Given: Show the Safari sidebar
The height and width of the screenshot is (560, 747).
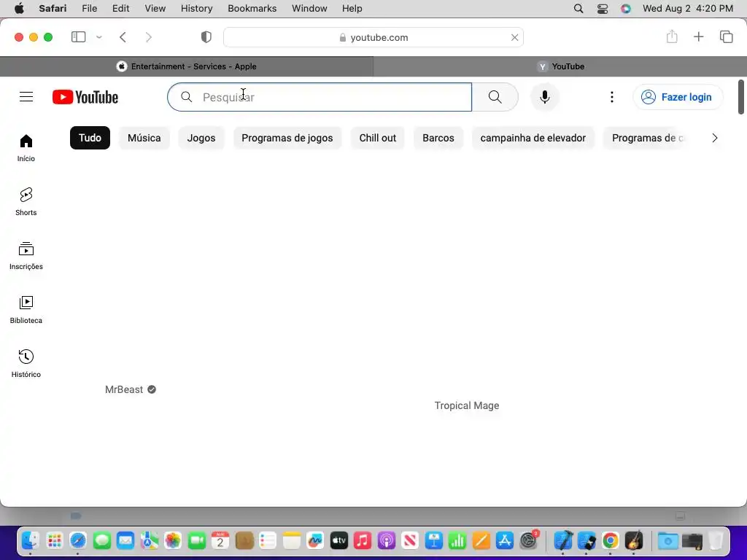Looking at the screenshot, I should click(x=78, y=37).
